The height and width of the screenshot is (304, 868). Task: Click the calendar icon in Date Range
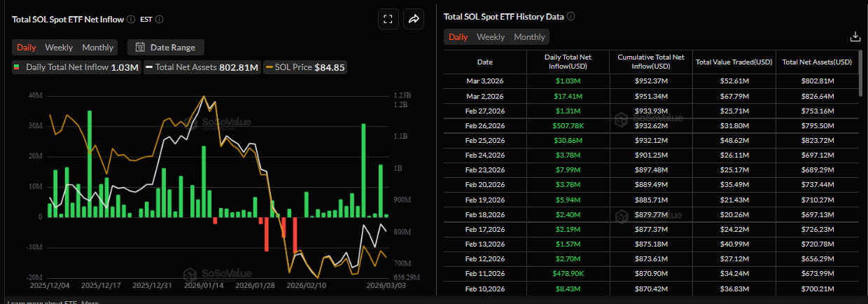click(x=140, y=48)
